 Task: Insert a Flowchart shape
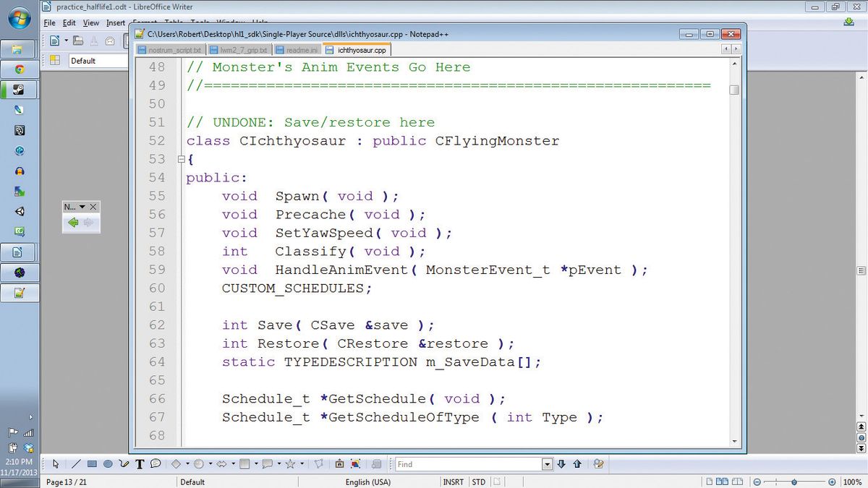coord(244,464)
